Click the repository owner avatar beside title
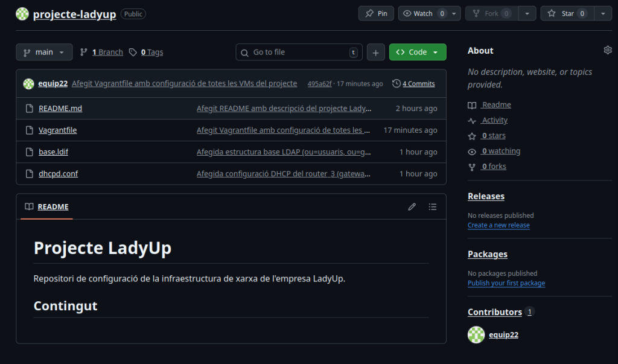 22,14
